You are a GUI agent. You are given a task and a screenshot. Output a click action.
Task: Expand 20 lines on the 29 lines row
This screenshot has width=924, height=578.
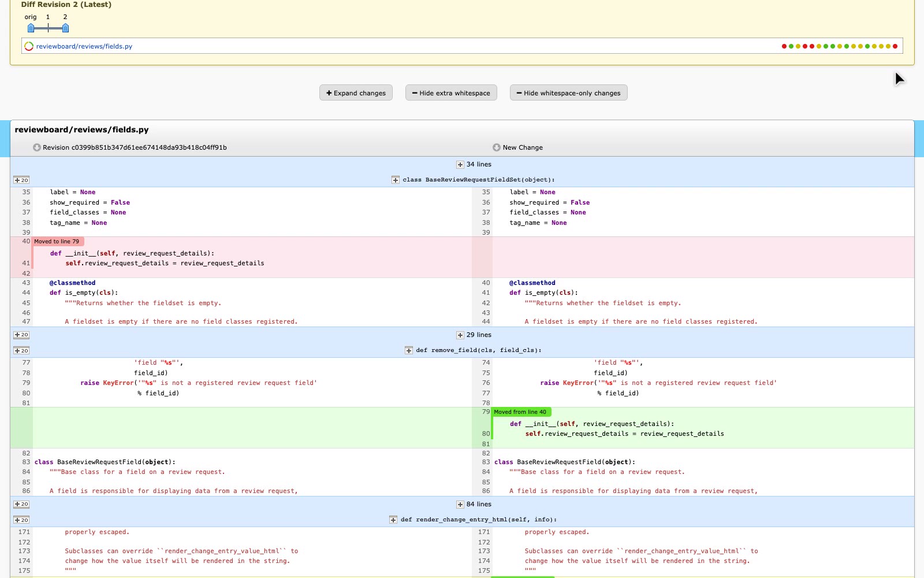coord(21,335)
